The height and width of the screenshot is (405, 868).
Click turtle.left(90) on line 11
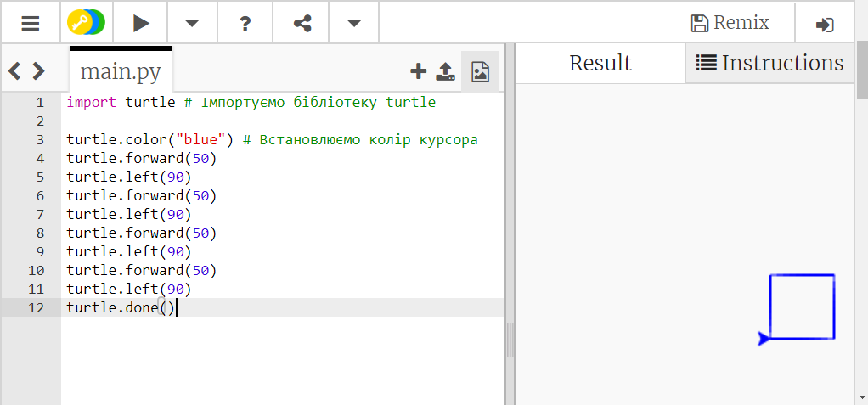(128, 289)
